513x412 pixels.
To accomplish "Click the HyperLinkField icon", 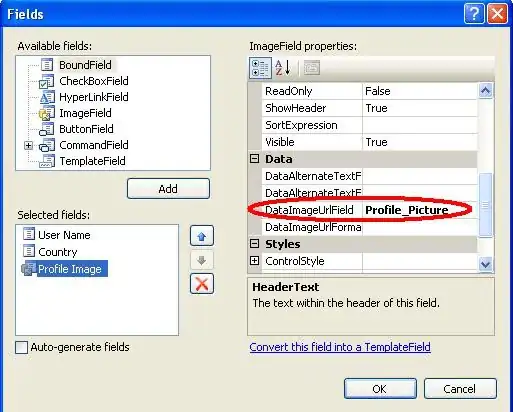I will click(47, 97).
